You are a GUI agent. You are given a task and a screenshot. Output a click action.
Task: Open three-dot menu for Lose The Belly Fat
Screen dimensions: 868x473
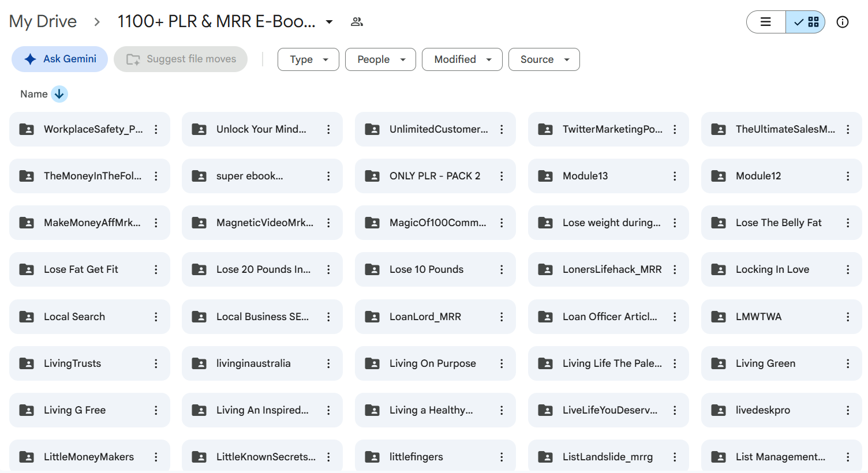848,223
